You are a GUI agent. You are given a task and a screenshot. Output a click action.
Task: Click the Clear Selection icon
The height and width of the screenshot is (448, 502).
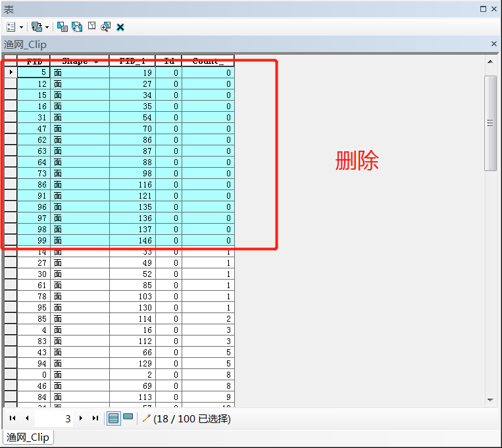(x=91, y=27)
